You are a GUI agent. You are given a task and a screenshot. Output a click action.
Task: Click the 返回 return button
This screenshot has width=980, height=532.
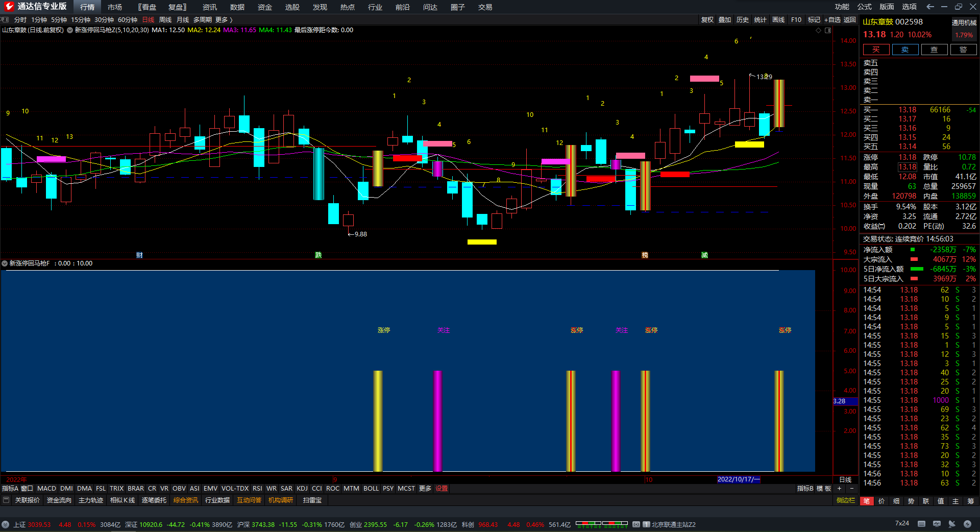[x=850, y=19]
